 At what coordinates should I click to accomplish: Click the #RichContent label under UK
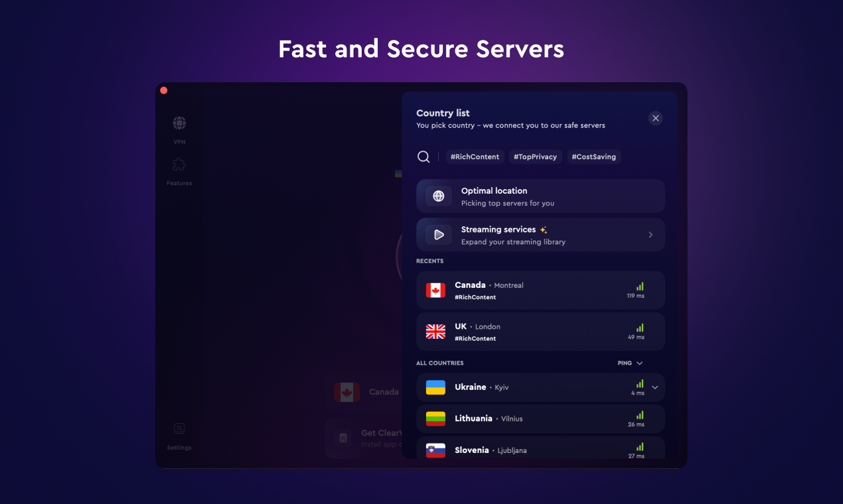tap(475, 339)
